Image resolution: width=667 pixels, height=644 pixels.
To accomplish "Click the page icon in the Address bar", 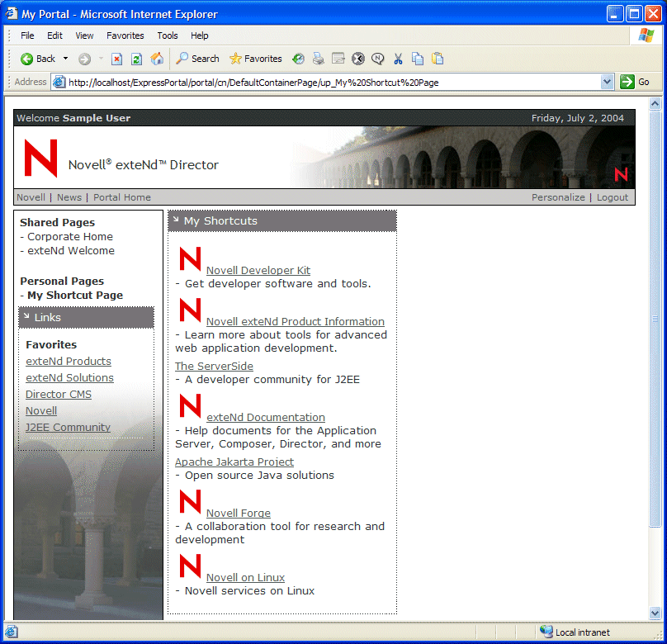I will (x=59, y=82).
